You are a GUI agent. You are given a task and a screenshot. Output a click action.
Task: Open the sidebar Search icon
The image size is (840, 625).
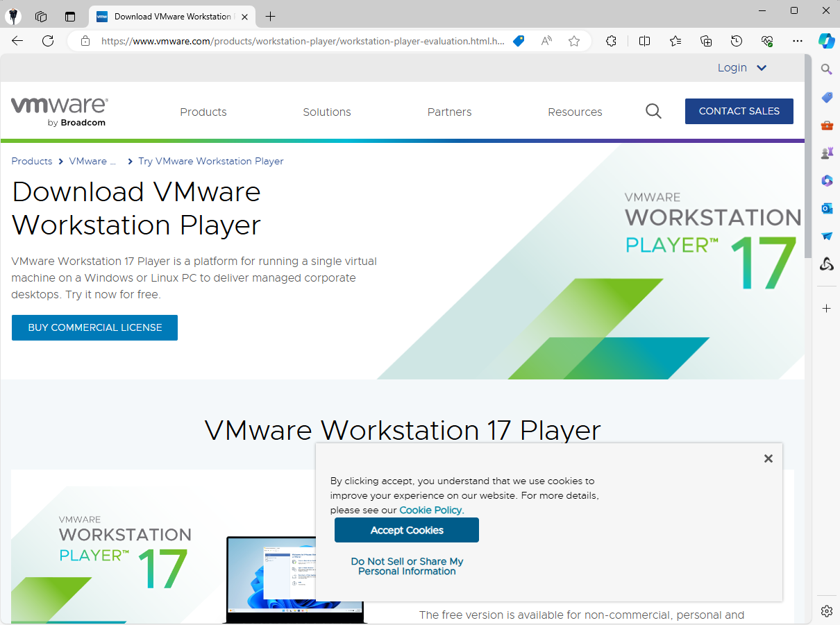pos(826,69)
